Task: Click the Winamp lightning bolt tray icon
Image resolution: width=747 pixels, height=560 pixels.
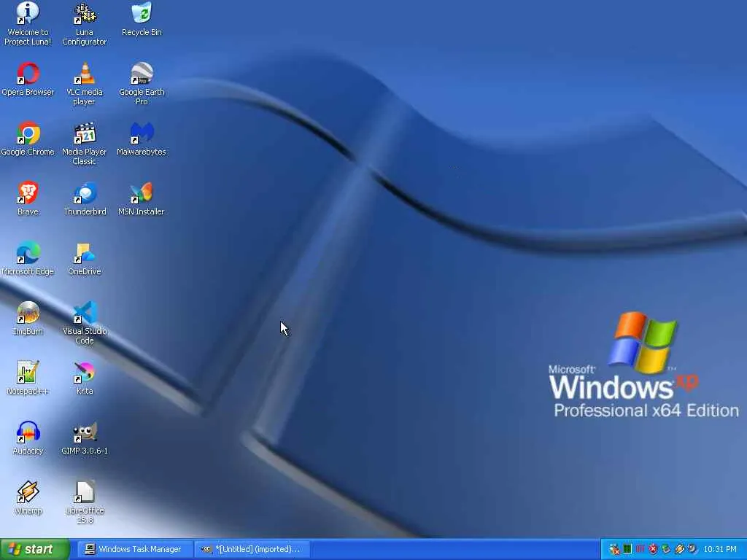Action: [x=679, y=549]
